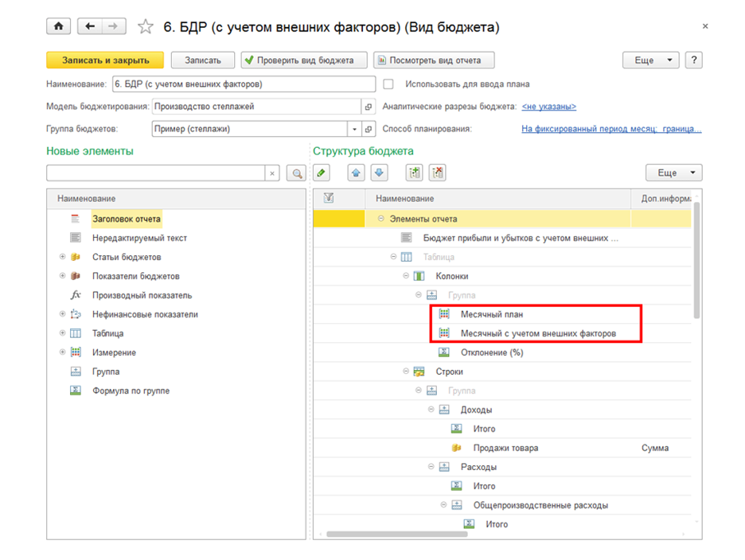Collapse the Расходы group
The height and width of the screenshot is (560, 745).
[x=431, y=466]
